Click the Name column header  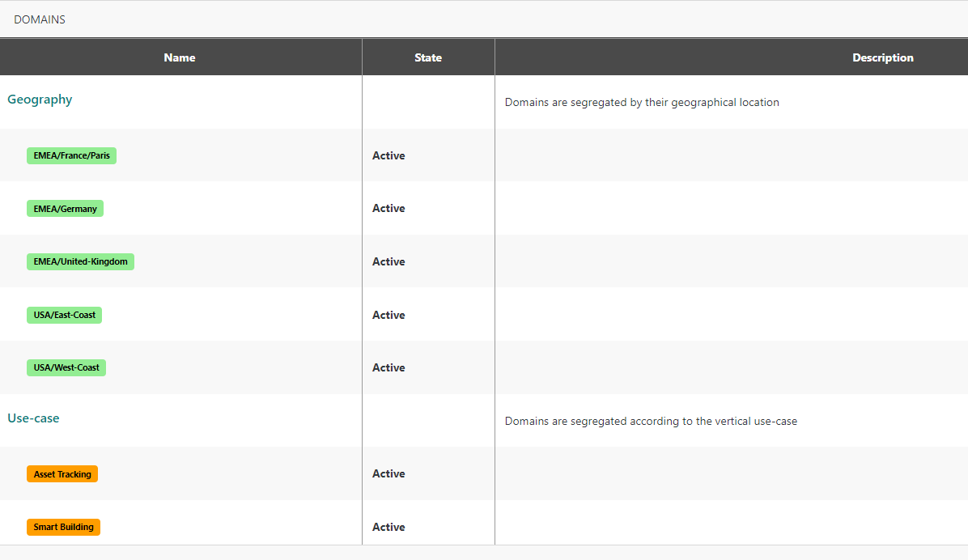pyautogui.click(x=180, y=57)
